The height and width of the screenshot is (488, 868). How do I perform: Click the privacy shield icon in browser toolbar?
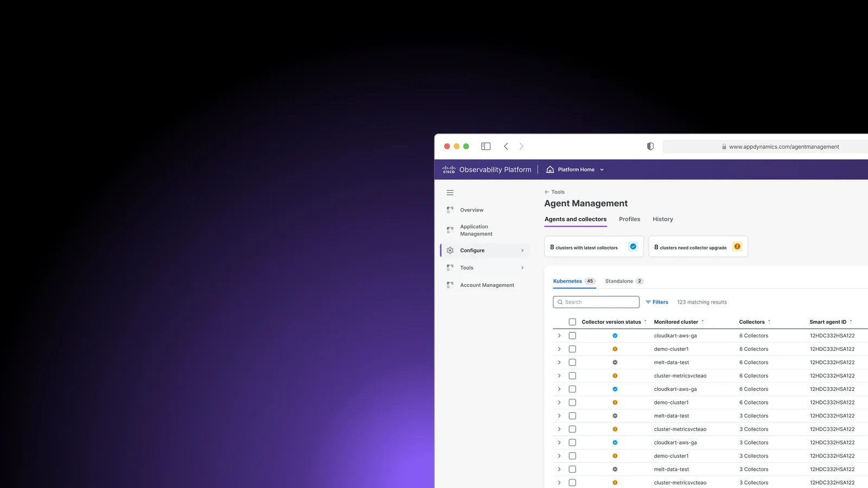[x=650, y=146]
